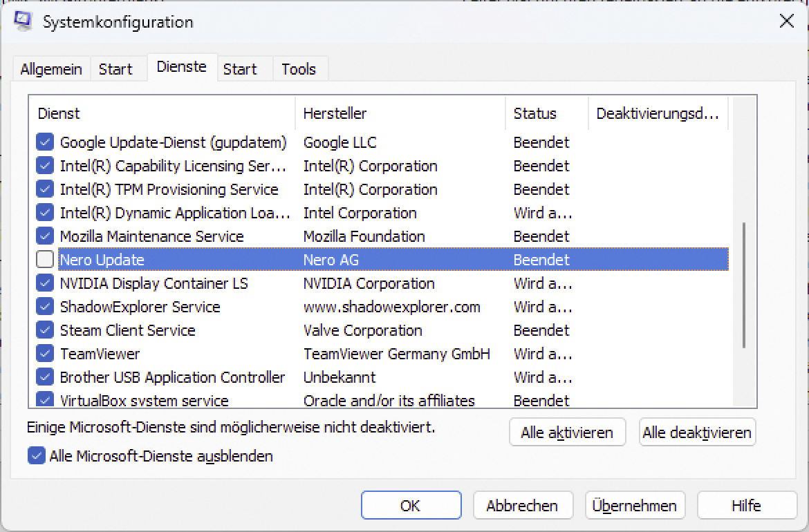Screen dimensions: 809x532
Task: Uncheck the Steam Client Service
Action: tap(44, 330)
